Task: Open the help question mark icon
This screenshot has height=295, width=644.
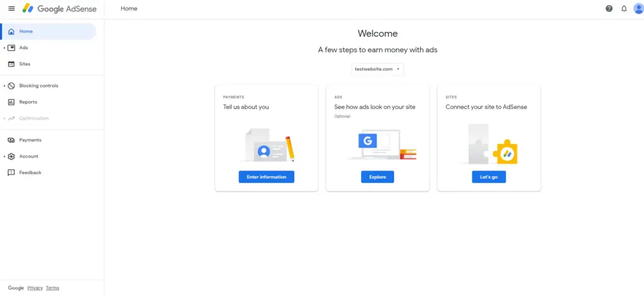Action: [x=609, y=9]
